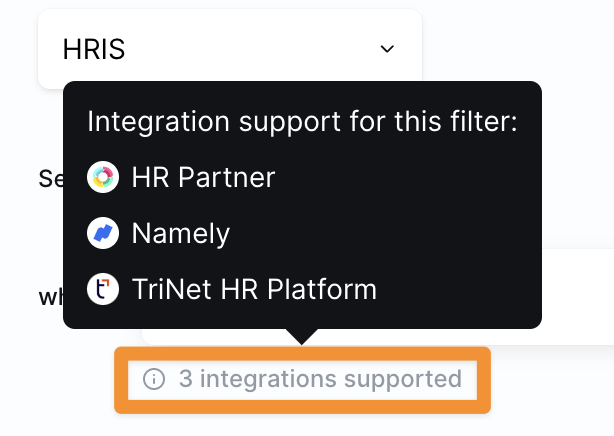This screenshot has height=436, width=614.
Task: Click the info icon beside integrations supported
Action: click(153, 379)
